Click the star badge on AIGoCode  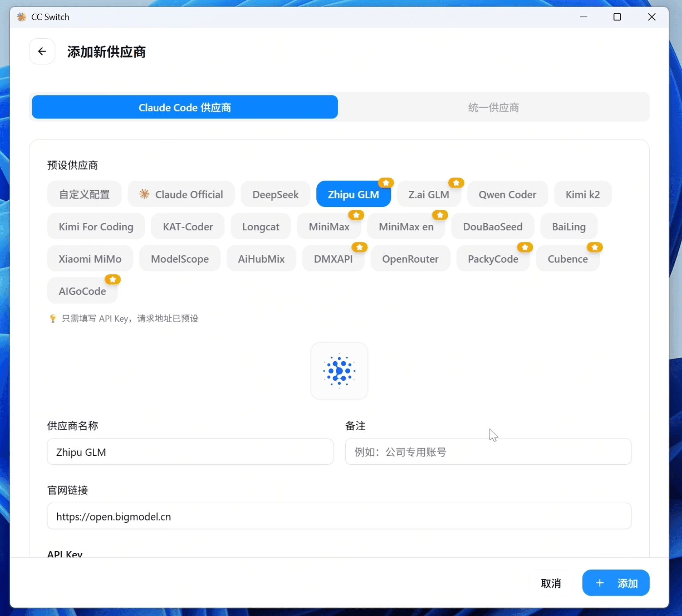[x=113, y=280]
